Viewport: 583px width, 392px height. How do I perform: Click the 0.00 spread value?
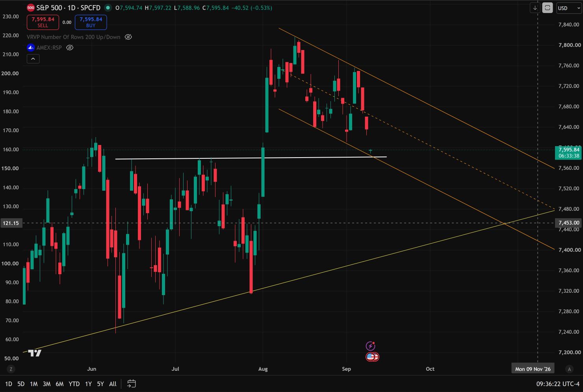[x=67, y=22]
